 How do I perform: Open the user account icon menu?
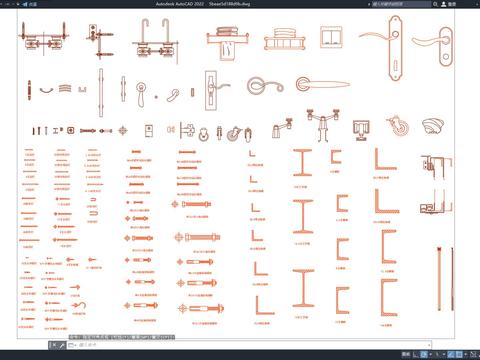444,4
